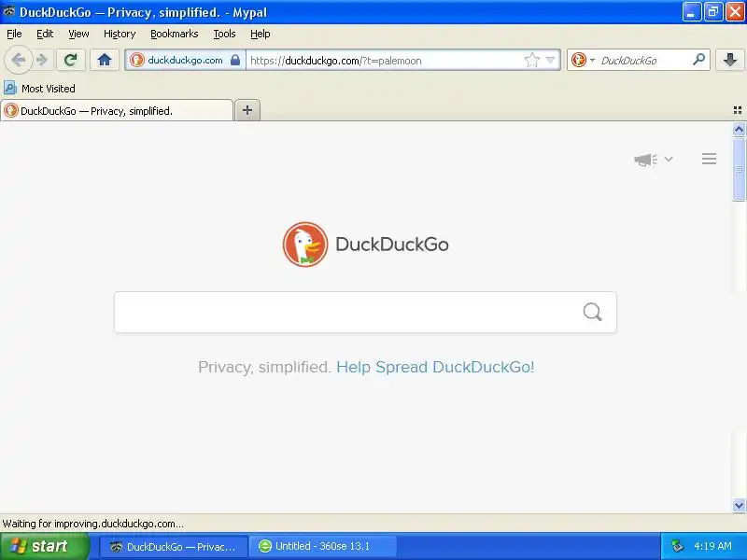Switch to DuckDuckGo taskbar window button
This screenshot has height=560, width=747.
pyautogui.click(x=174, y=546)
